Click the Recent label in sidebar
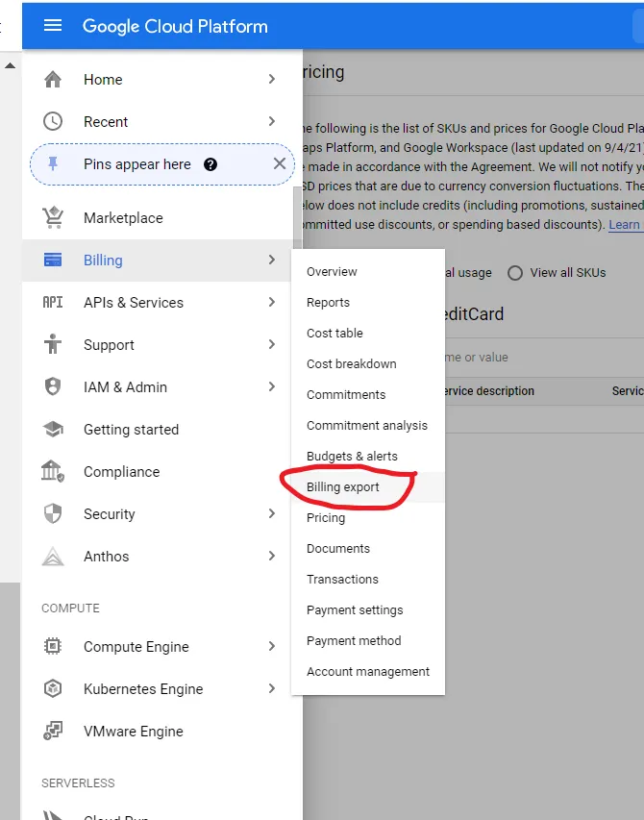 (x=106, y=122)
